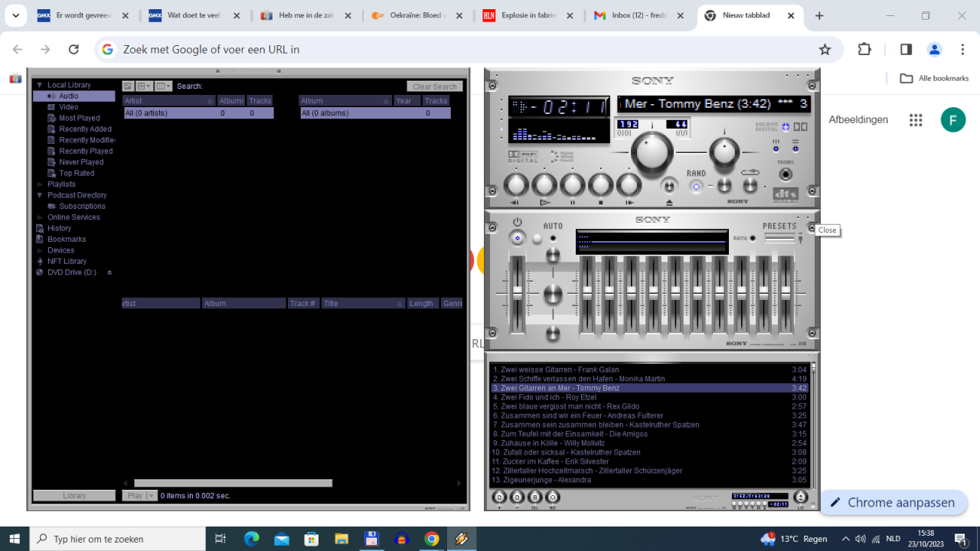980x551 pixels.
Task: Click the Eject button under the main dial
Action: point(669,187)
